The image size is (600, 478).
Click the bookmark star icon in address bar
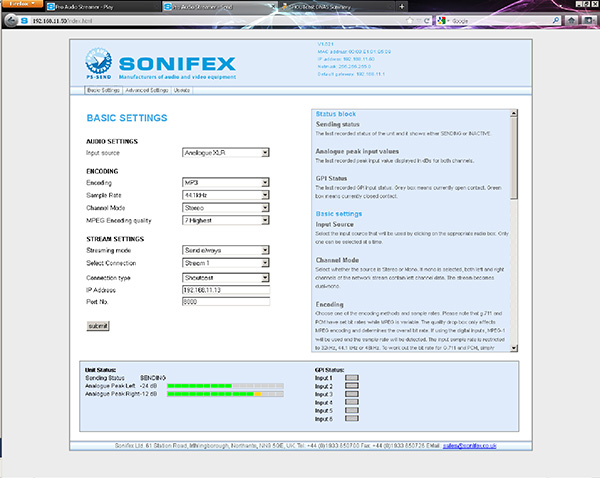[x=410, y=20]
